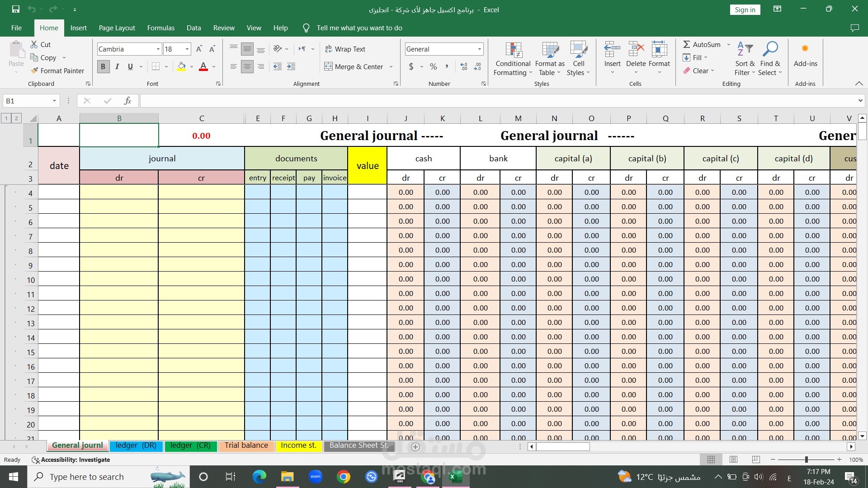This screenshot has height=488, width=868.
Task: Click Tell me what you want to do
Action: [359, 28]
